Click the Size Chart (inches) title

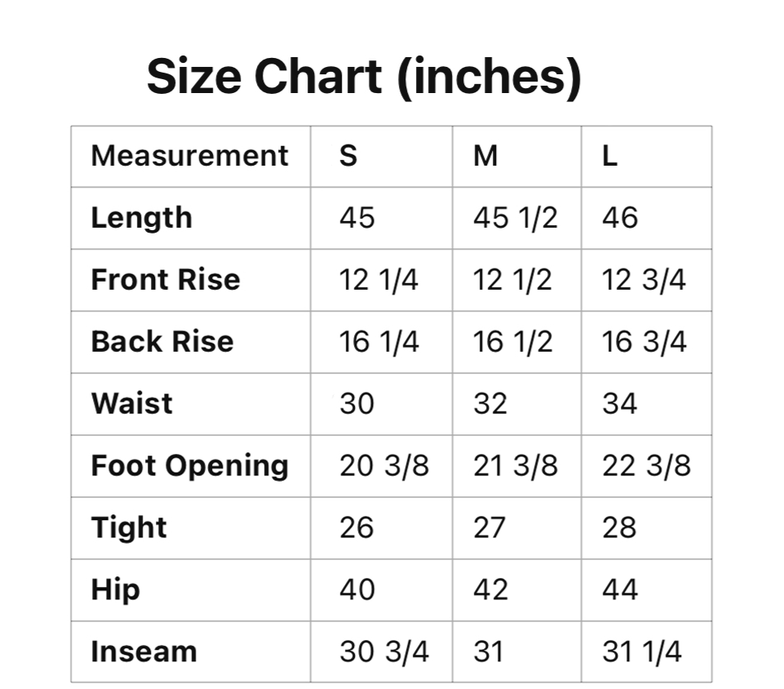click(364, 77)
